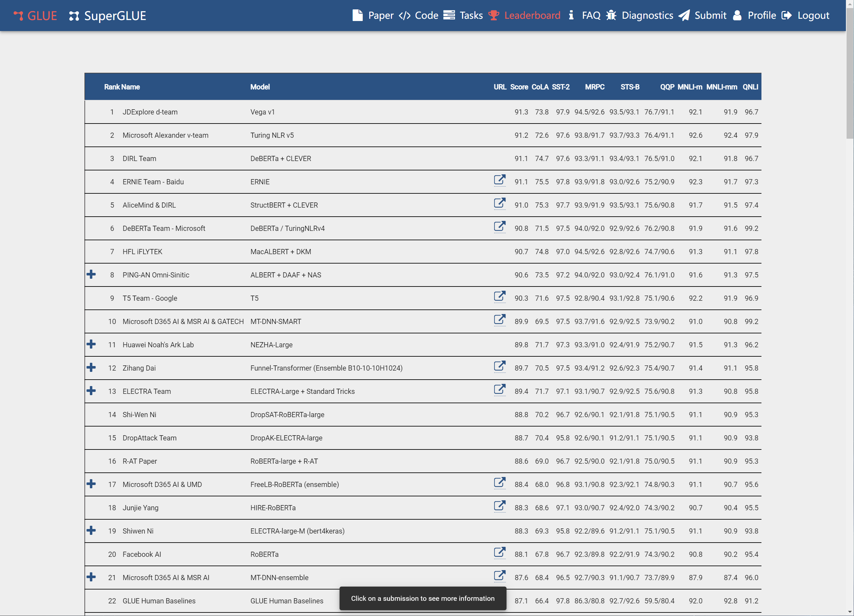
Task: Open the GLUE home logo link
Action: [35, 16]
